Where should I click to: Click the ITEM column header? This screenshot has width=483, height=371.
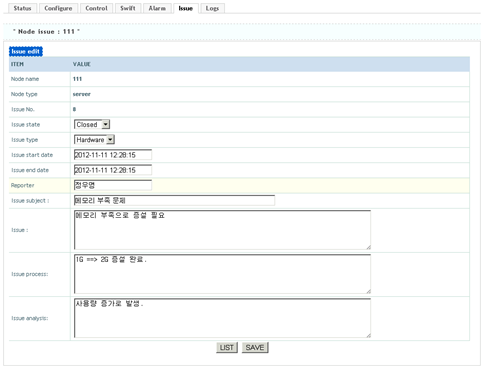[x=17, y=64]
